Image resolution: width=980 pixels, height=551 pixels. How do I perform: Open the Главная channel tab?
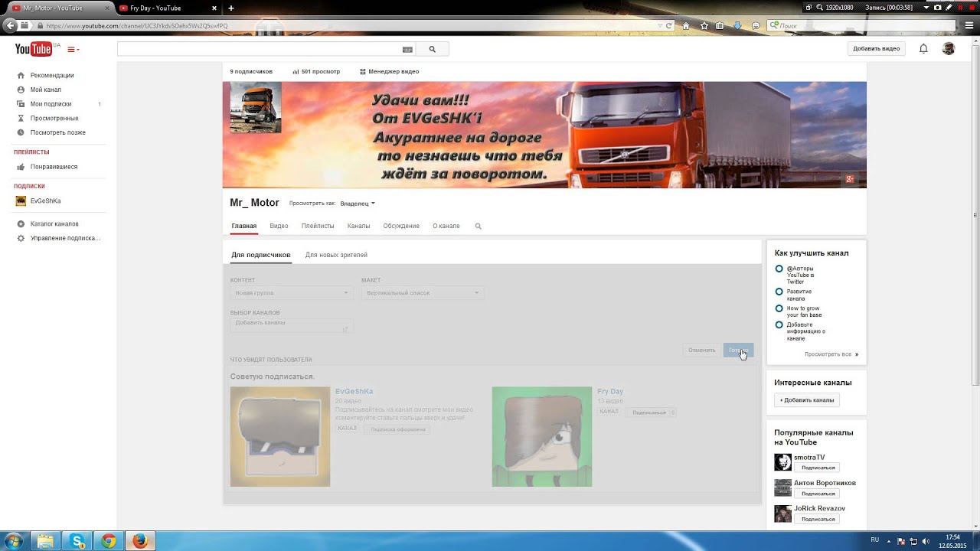point(244,226)
